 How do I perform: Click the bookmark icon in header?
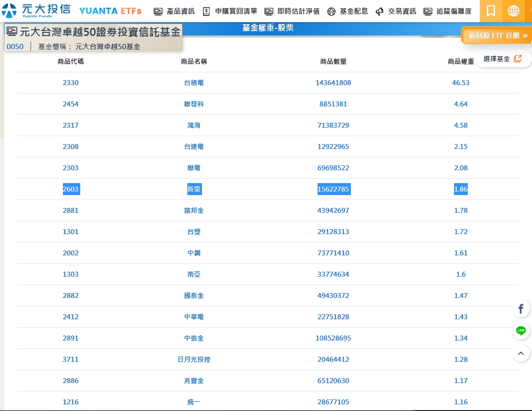tap(491, 11)
